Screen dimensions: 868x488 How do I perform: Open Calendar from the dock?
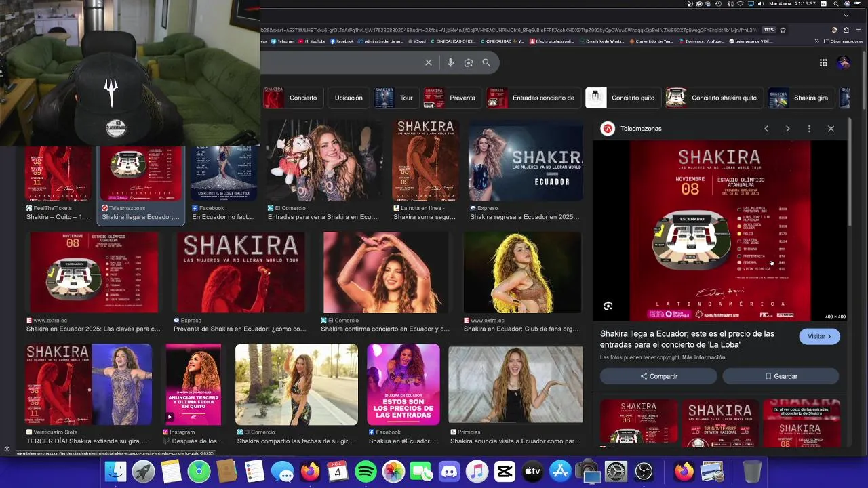pos(338,471)
